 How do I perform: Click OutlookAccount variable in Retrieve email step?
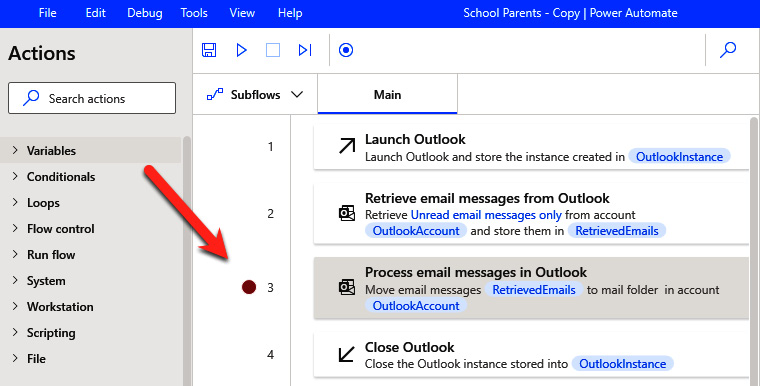point(416,230)
